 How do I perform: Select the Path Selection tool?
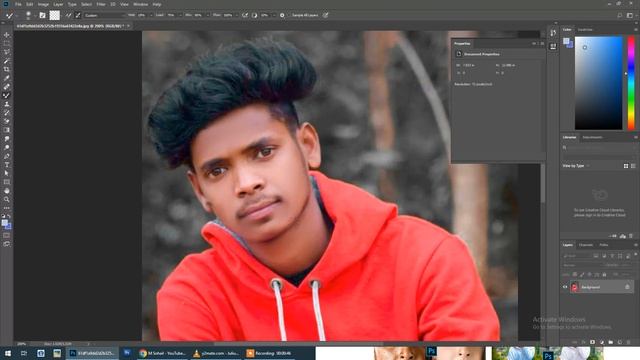[7, 173]
